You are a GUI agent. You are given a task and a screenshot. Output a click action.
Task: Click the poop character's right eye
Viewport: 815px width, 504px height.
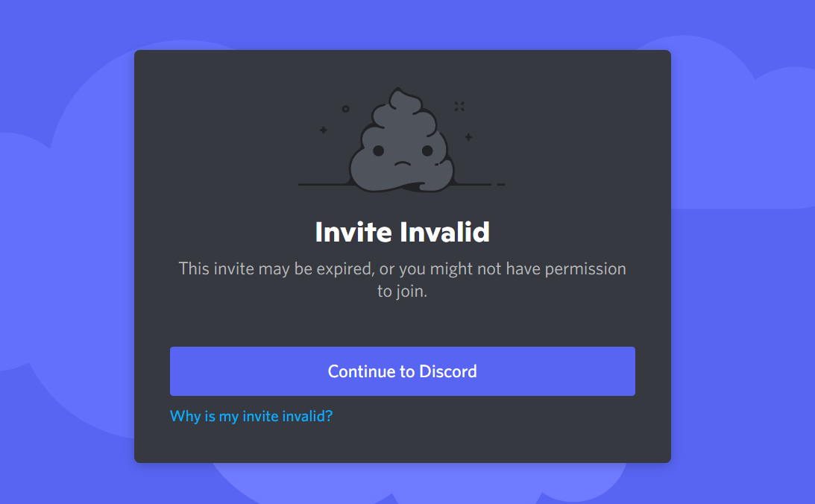pos(427,151)
